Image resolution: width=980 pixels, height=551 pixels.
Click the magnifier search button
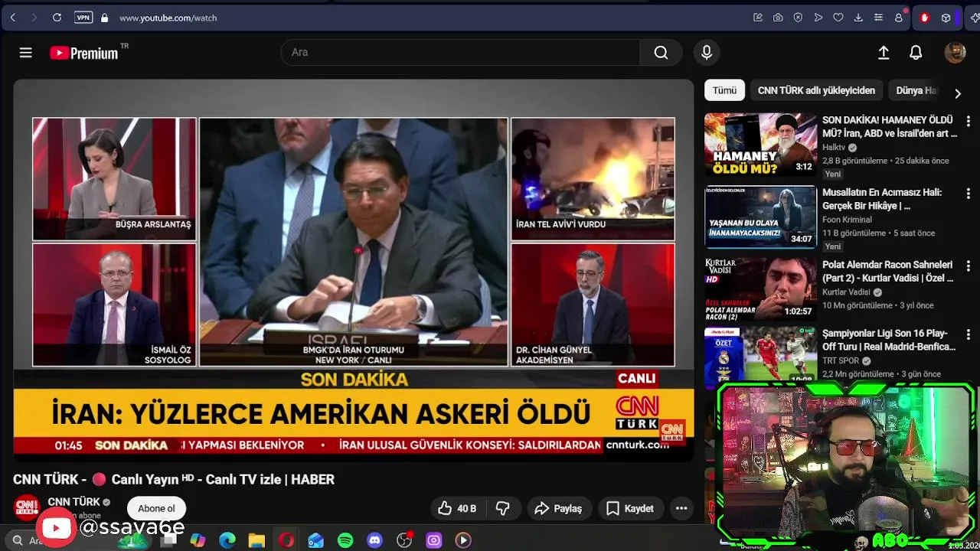click(x=661, y=52)
